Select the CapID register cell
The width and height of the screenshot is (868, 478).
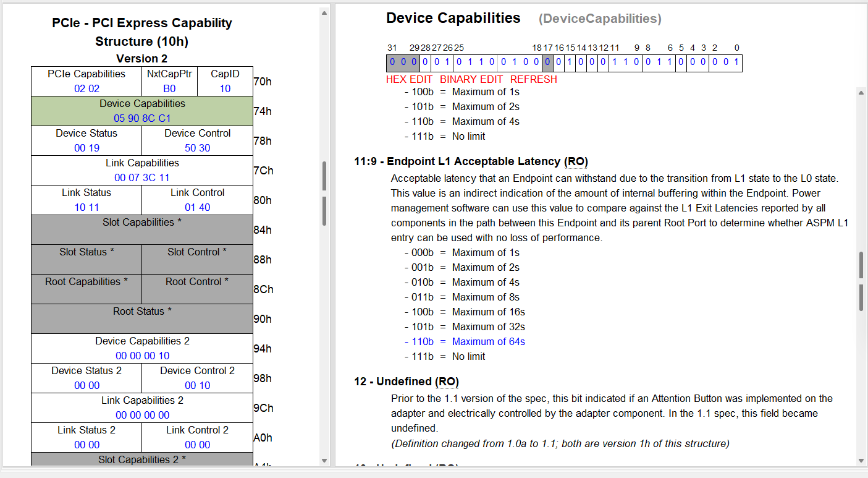[x=225, y=81]
